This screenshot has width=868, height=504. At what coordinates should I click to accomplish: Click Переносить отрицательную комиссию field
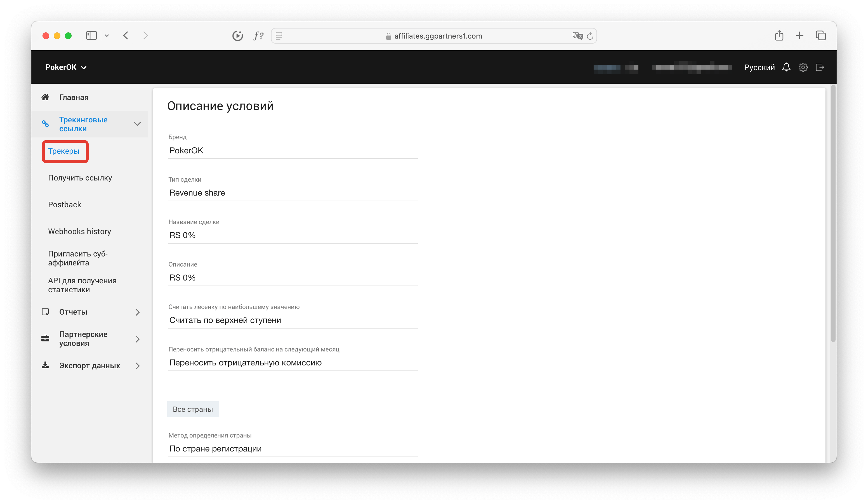(x=293, y=363)
